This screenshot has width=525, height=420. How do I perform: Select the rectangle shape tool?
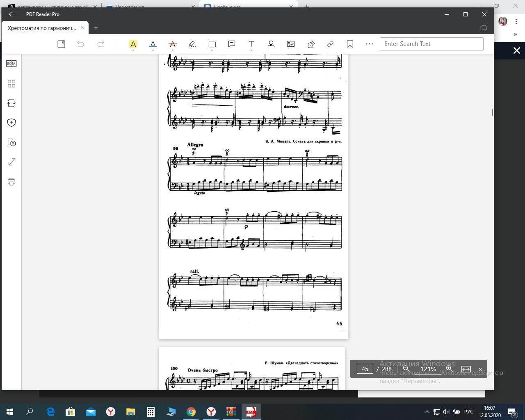click(x=212, y=44)
